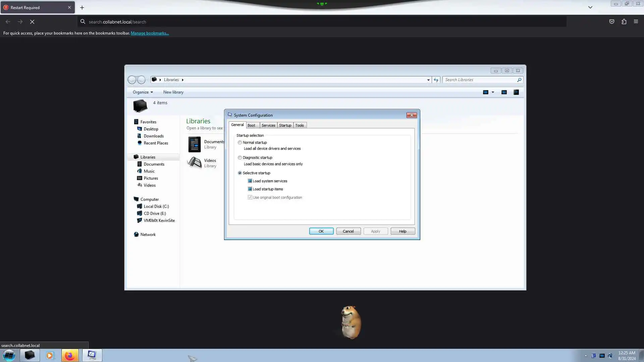Select the Diagnostic startup option
The width and height of the screenshot is (644, 362).
(240, 158)
